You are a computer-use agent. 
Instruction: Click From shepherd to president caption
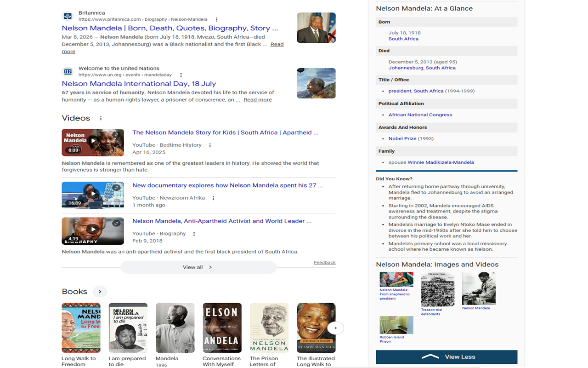click(395, 294)
